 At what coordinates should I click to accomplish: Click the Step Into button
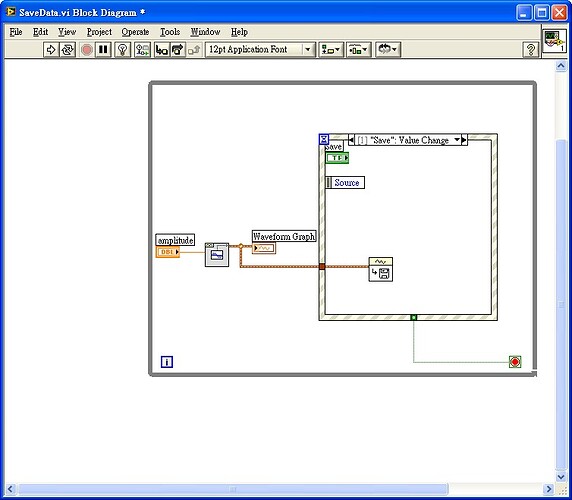point(162,50)
